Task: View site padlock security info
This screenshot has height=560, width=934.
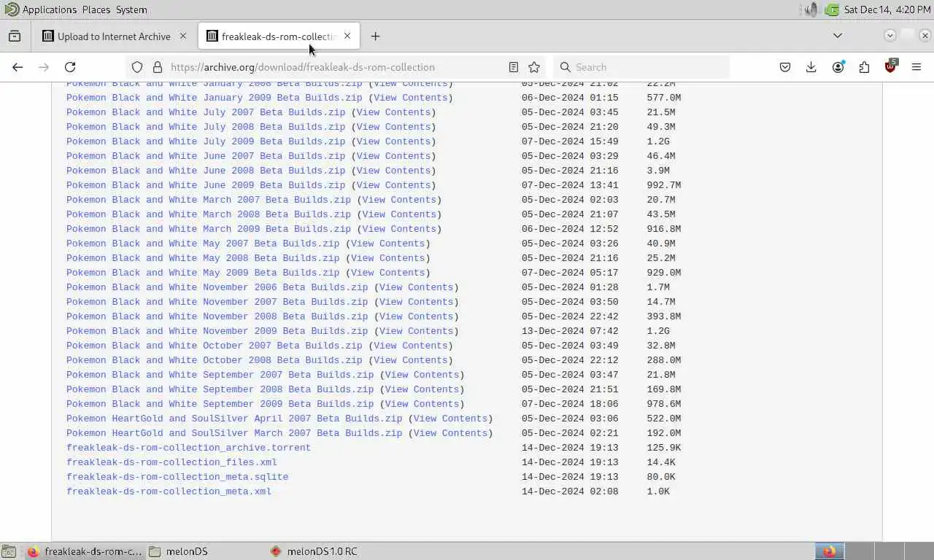Action: coord(157,67)
